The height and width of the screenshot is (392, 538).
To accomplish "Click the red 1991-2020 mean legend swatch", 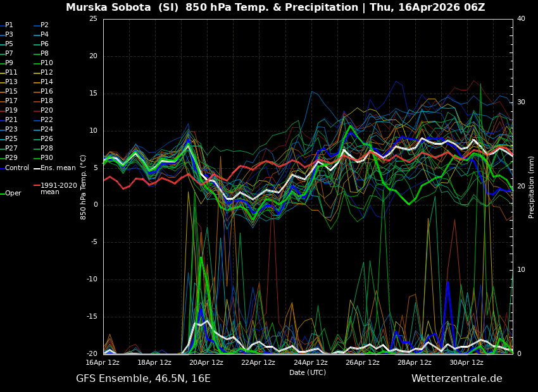I will 36,186.
